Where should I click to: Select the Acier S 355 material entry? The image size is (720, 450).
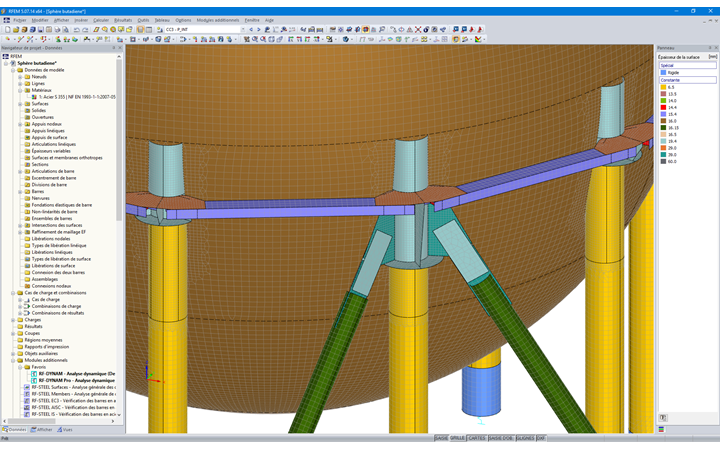coord(77,97)
